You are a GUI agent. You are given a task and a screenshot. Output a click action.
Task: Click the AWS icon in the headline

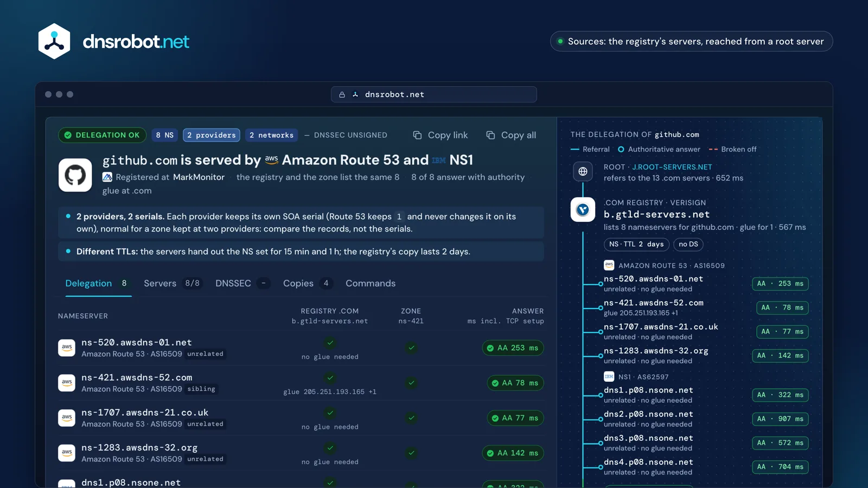point(272,160)
